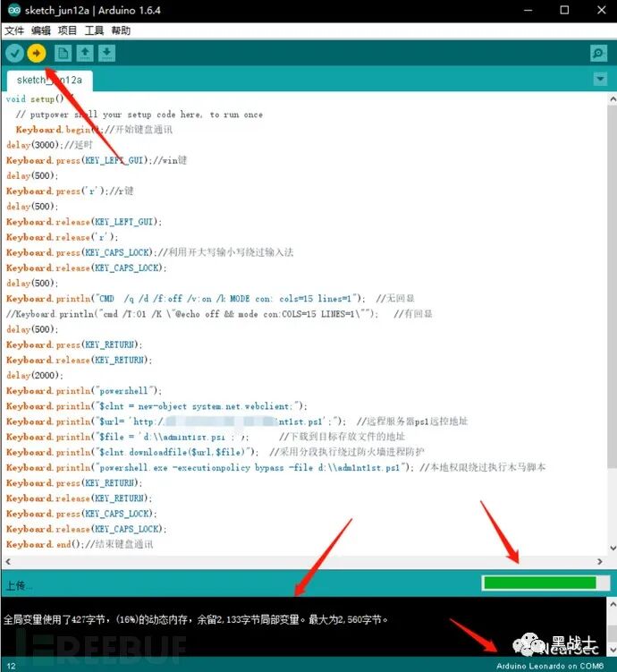
Task: Close the Arduino window
Action: pos(602,10)
